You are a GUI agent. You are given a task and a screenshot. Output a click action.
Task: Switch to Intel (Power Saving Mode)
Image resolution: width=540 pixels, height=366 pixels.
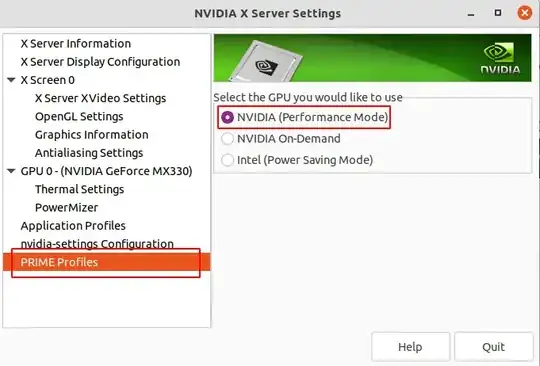point(227,160)
